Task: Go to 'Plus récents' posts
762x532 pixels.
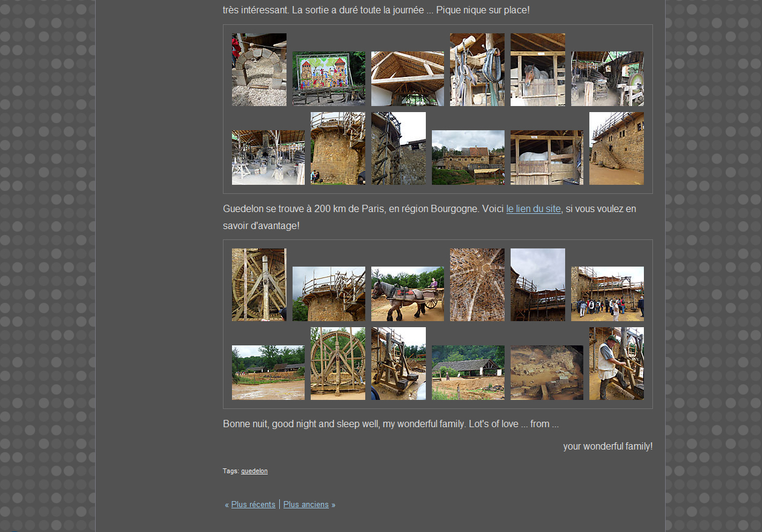Action: coord(253,504)
